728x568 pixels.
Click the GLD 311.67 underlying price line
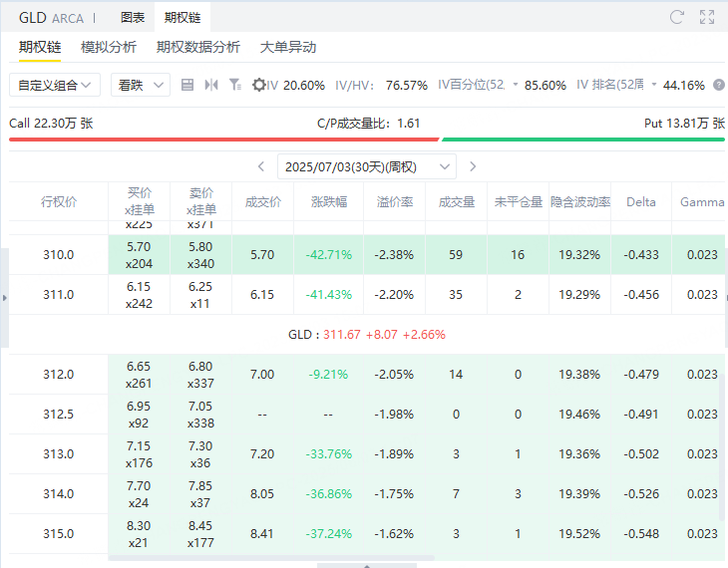pos(367,335)
